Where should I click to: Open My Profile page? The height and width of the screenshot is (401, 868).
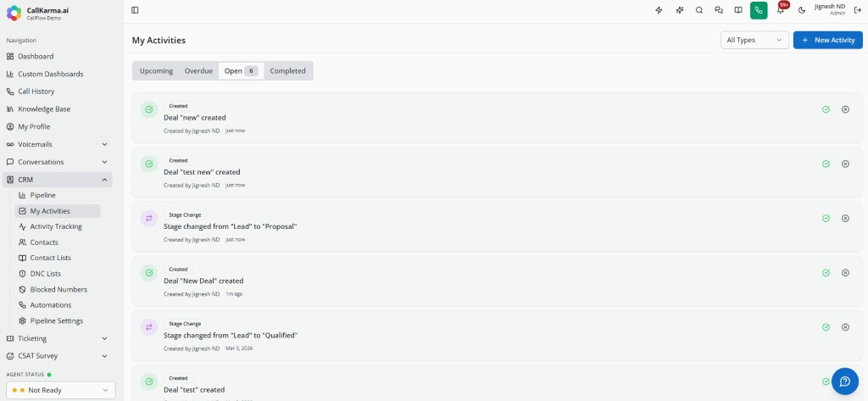point(57,127)
